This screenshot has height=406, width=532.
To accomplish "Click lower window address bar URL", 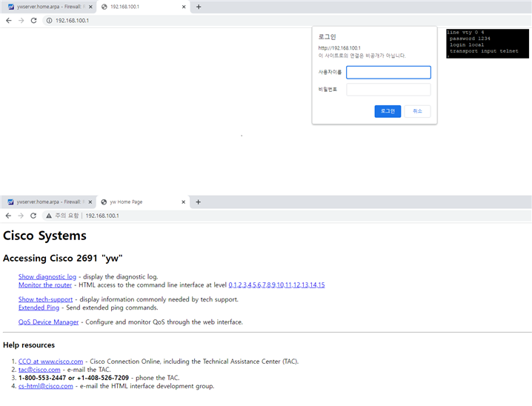I will 102,216.
